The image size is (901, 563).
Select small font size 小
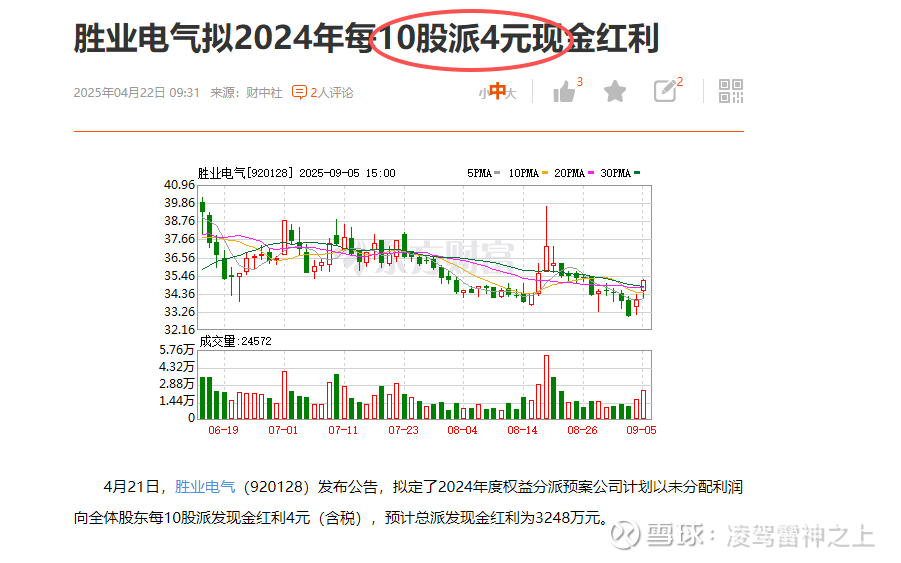coord(483,94)
